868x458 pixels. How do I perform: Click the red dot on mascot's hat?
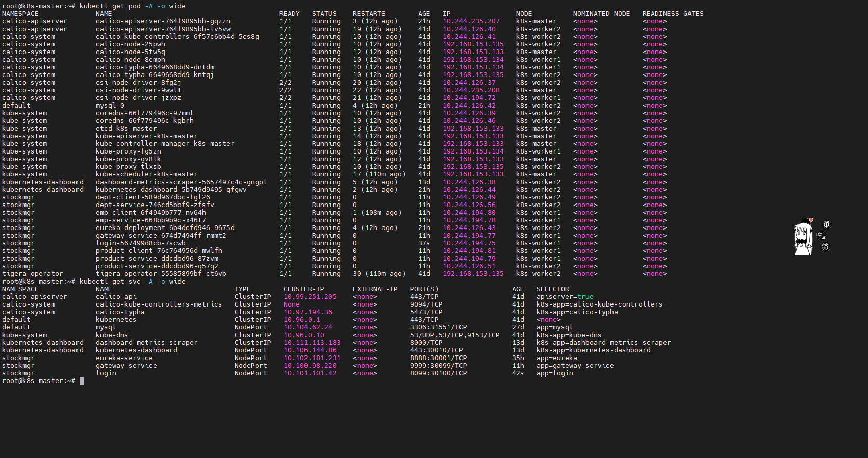tap(811, 220)
